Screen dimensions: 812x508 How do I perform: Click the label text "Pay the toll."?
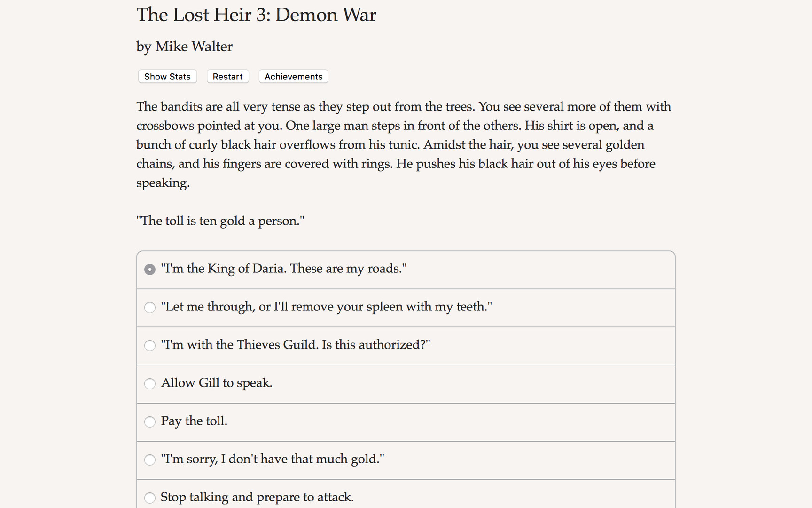coord(194,421)
